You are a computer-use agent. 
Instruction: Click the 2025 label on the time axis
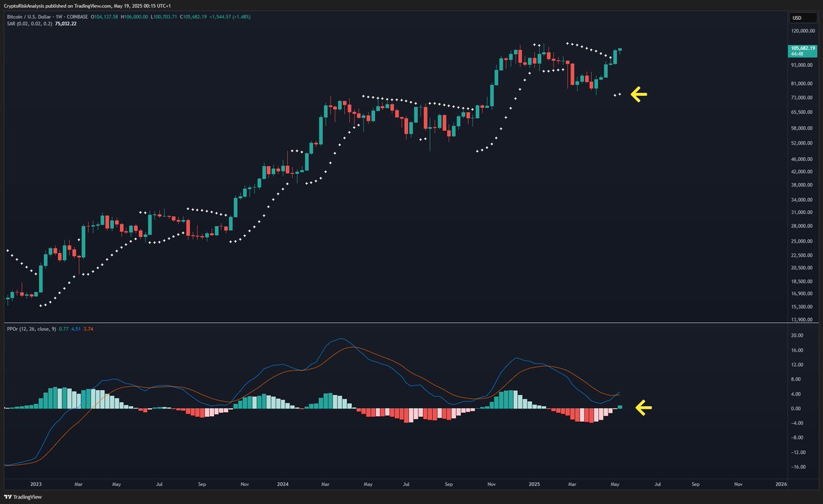coord(533,483)
